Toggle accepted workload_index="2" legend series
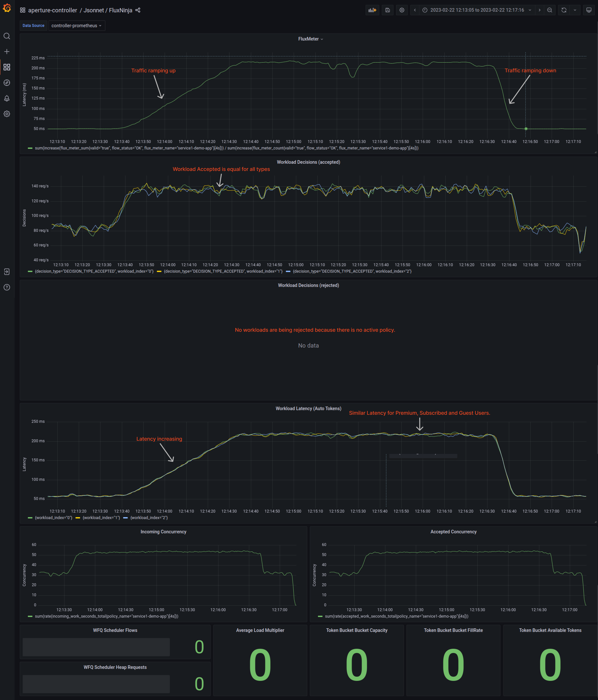This screenshot has width=598, height=700. pyautogui.click(x=352, y=272)
